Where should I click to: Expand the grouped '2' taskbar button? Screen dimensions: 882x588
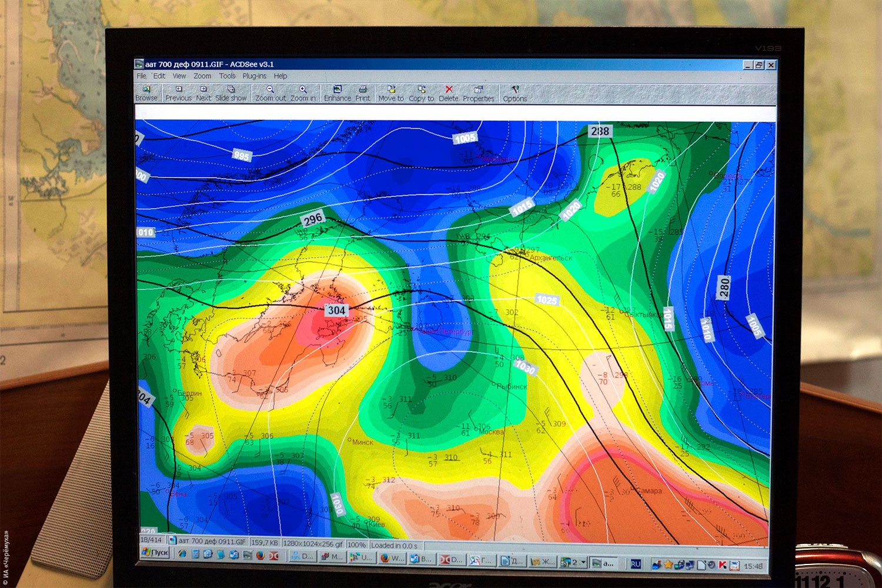[x=573, y=562]
